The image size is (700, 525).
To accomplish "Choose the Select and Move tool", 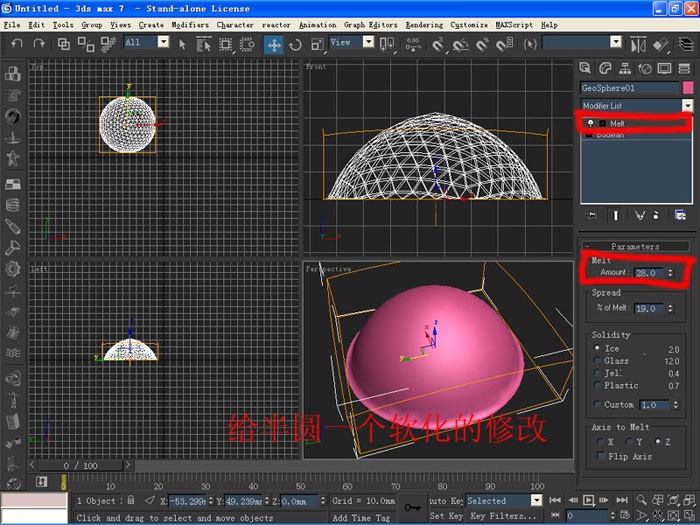I will tap(273, 45).
